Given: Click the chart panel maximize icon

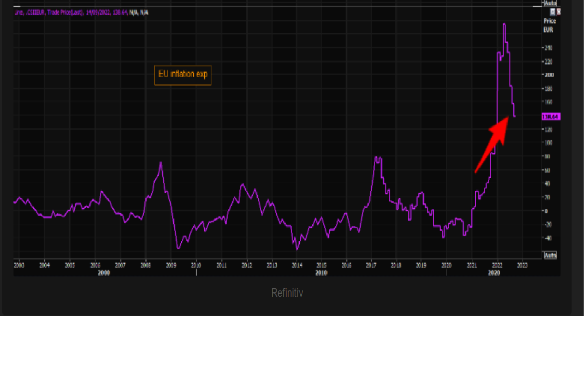Looking at the screenshot, I should pyautogui.click(x=552, y=12).
